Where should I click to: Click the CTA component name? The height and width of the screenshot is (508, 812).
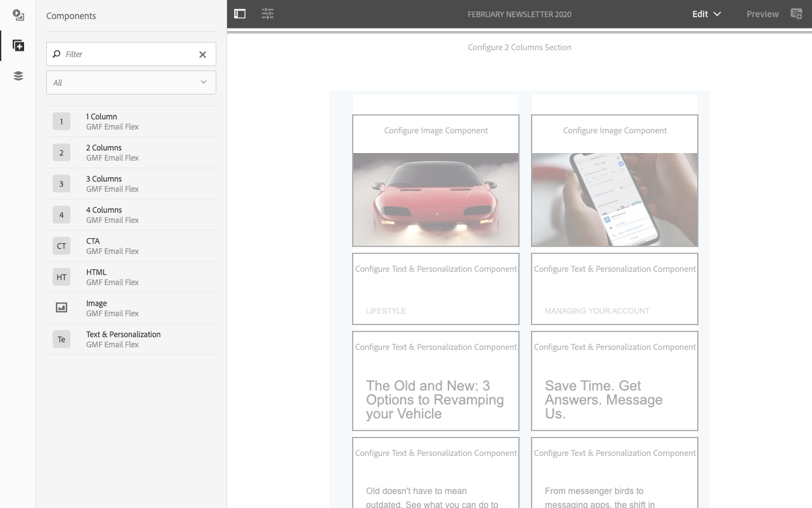point(93,241)
